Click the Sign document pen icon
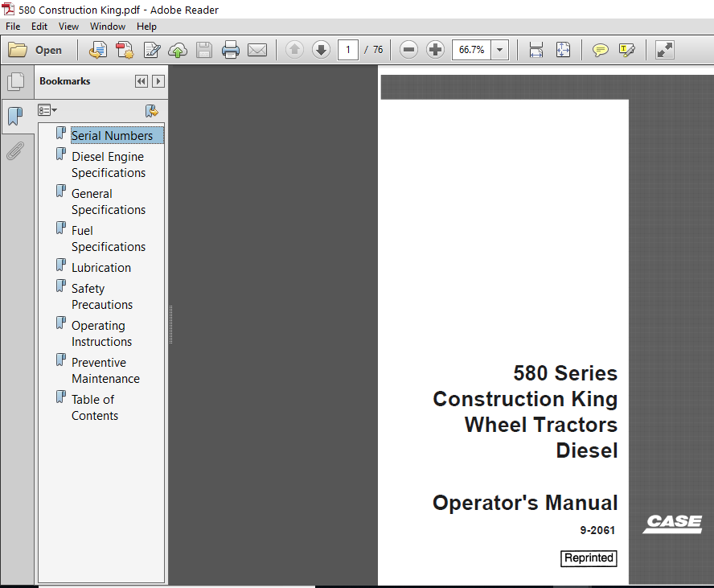Viewport: 714px width, 588px height. [x=152, y=50]
